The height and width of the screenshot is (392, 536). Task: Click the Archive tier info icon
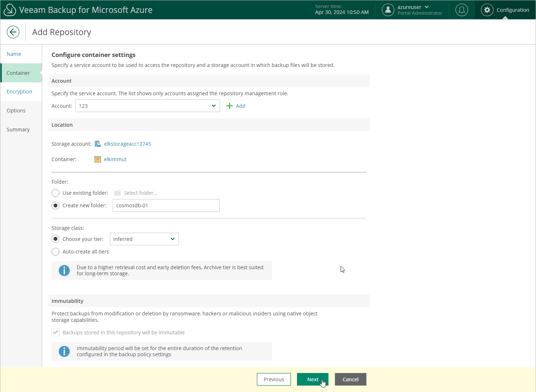(x=64, y=270)
